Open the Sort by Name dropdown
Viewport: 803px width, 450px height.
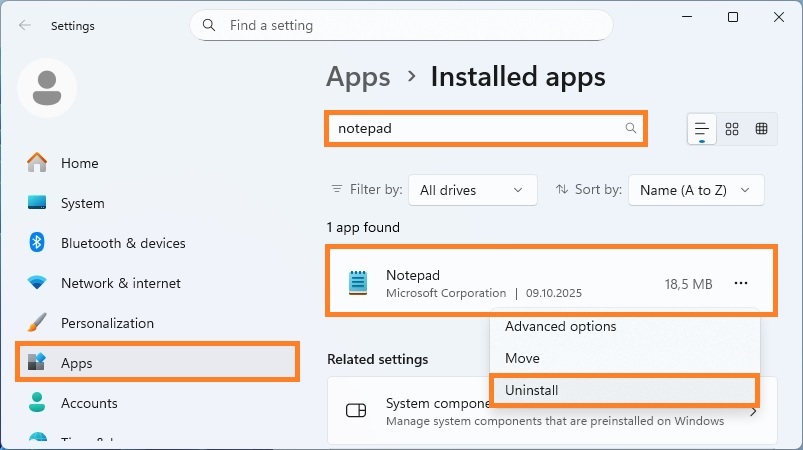coord(695,190)
